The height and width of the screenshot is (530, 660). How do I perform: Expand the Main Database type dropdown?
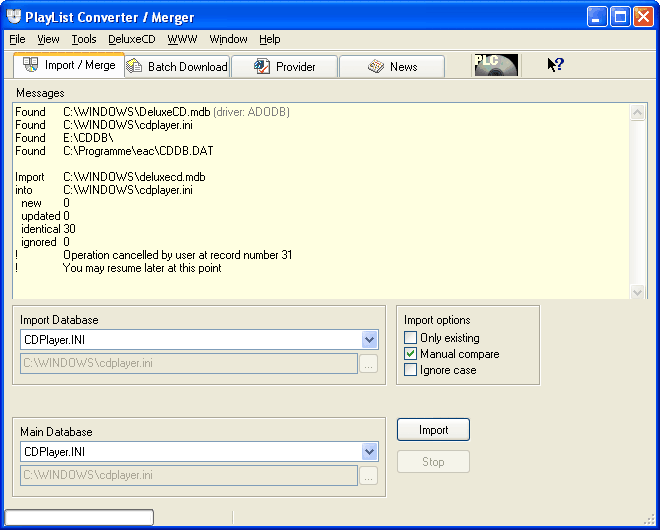(369, 452)
